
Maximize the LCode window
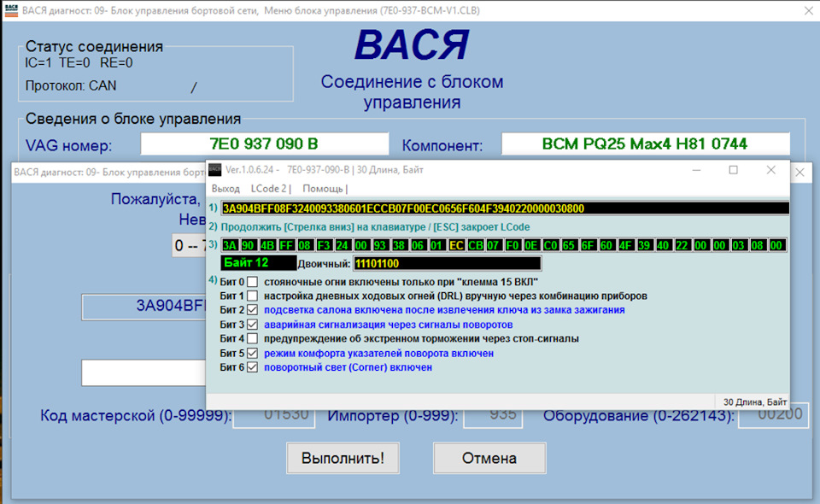[x=733, y=170]
